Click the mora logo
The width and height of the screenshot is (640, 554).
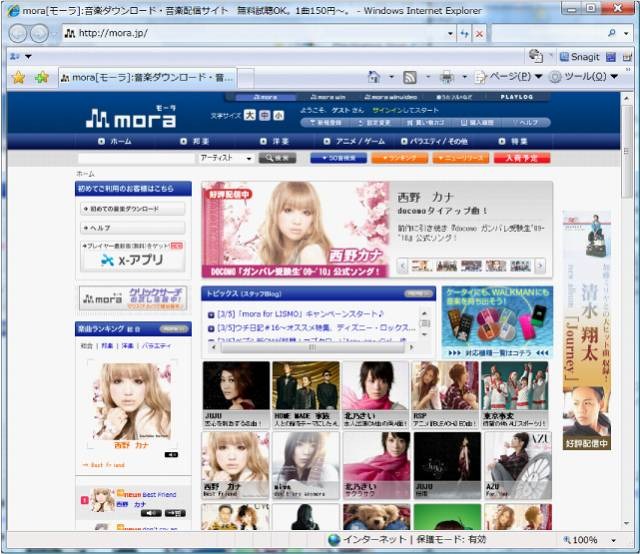(131, 117)
